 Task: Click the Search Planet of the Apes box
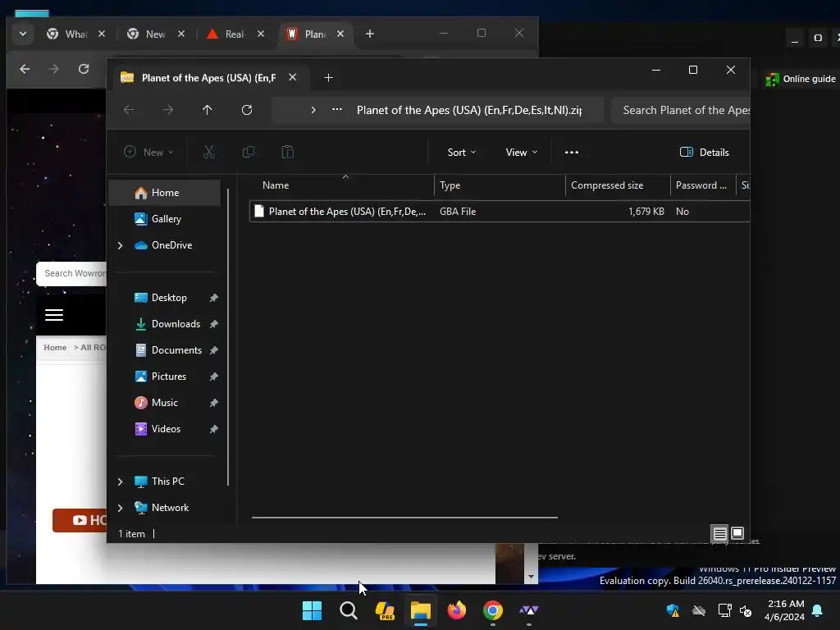[x=681, y=110]
